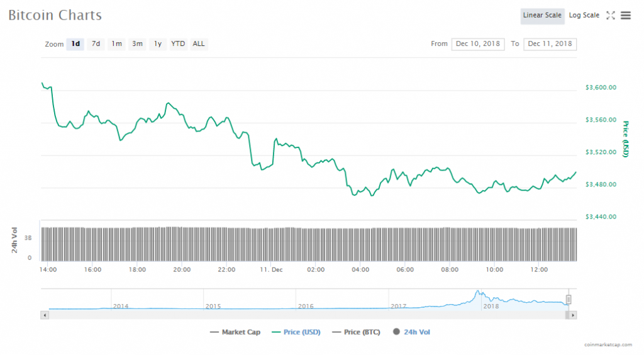
Task: Set zoom to 3m range
Action: point(137,44)
